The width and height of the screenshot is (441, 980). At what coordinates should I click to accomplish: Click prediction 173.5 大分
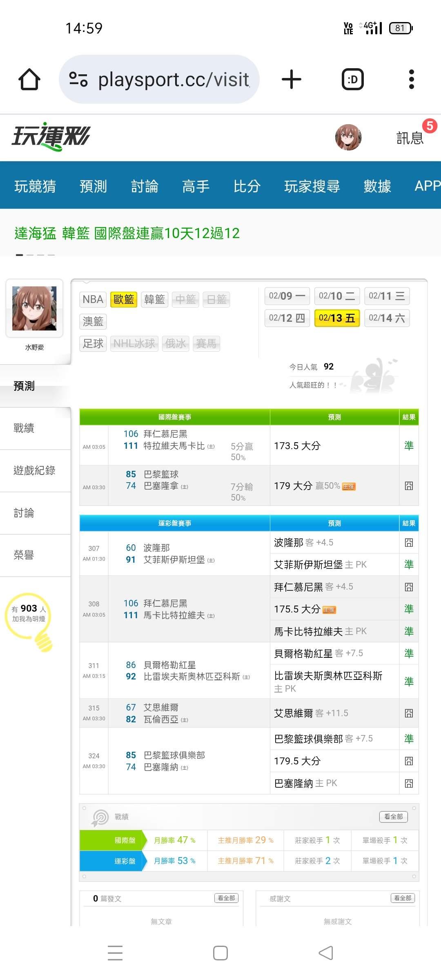click(x=297, y=445)
